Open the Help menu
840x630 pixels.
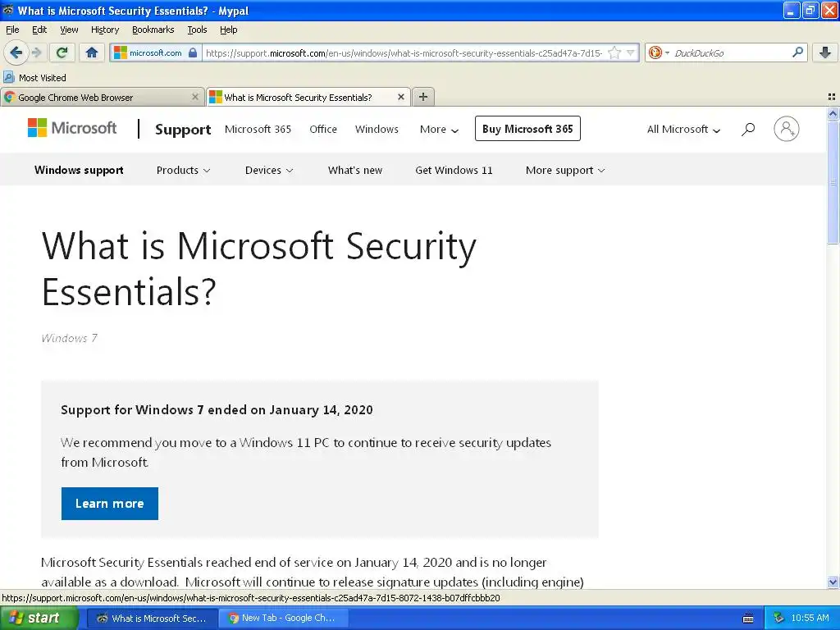pyautogui.click(x=228, y=30)
